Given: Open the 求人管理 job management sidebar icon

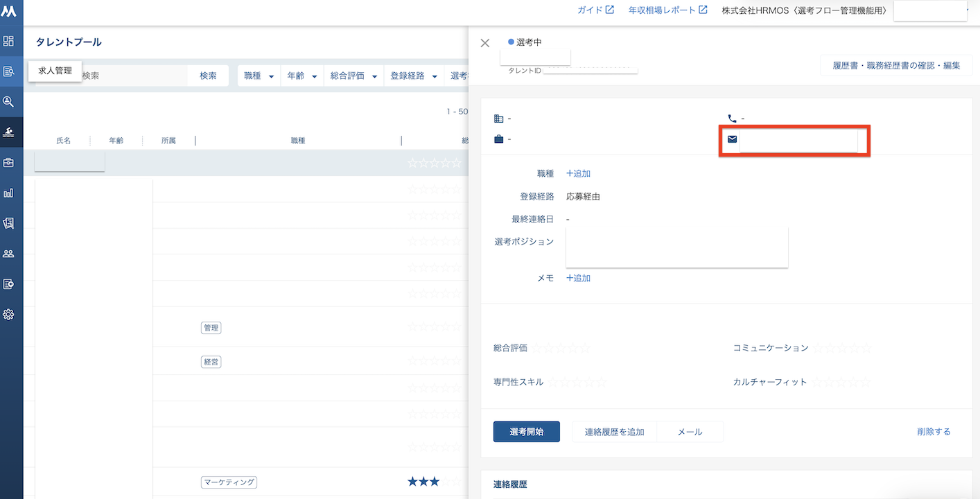Looking at the screenshot, I should pyautogui.click(x=8, y=71).
